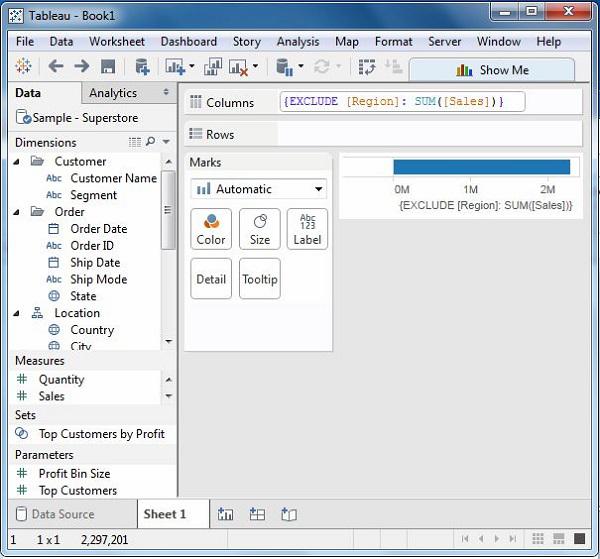Open the Worksheet menu

point(117,41)
